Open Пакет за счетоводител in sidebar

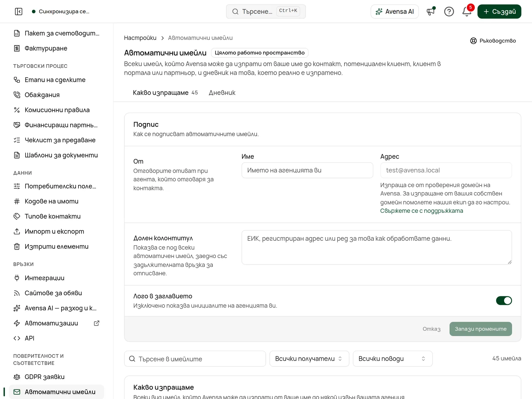point(57,33)
